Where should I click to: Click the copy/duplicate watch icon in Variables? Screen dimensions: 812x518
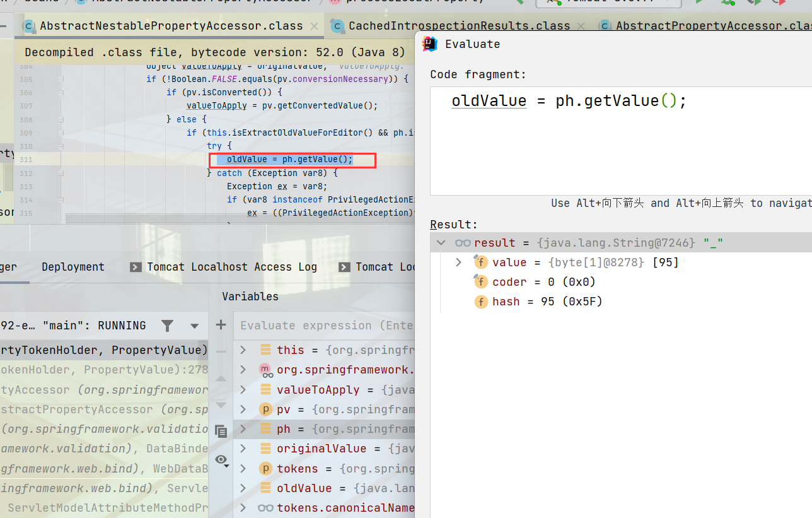(x=221, y=432)
